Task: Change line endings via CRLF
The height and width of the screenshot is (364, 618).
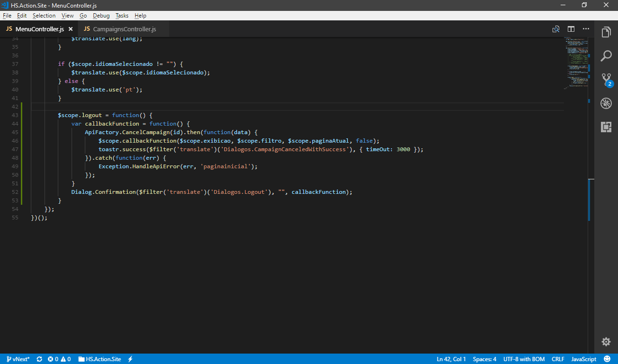Action: tap(558, 359)
